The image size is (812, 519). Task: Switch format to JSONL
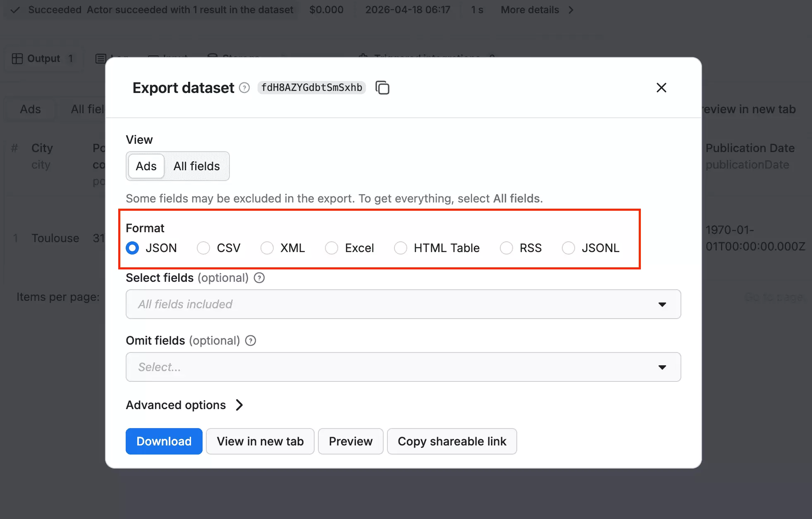coord(568,248)
